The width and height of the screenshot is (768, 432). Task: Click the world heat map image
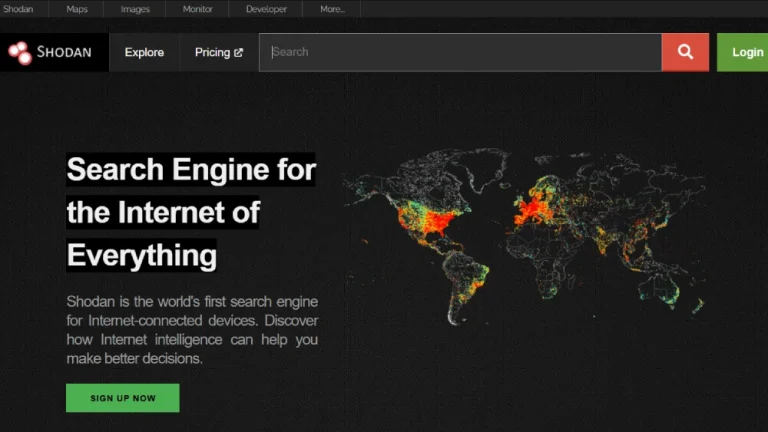pos(524,238)
